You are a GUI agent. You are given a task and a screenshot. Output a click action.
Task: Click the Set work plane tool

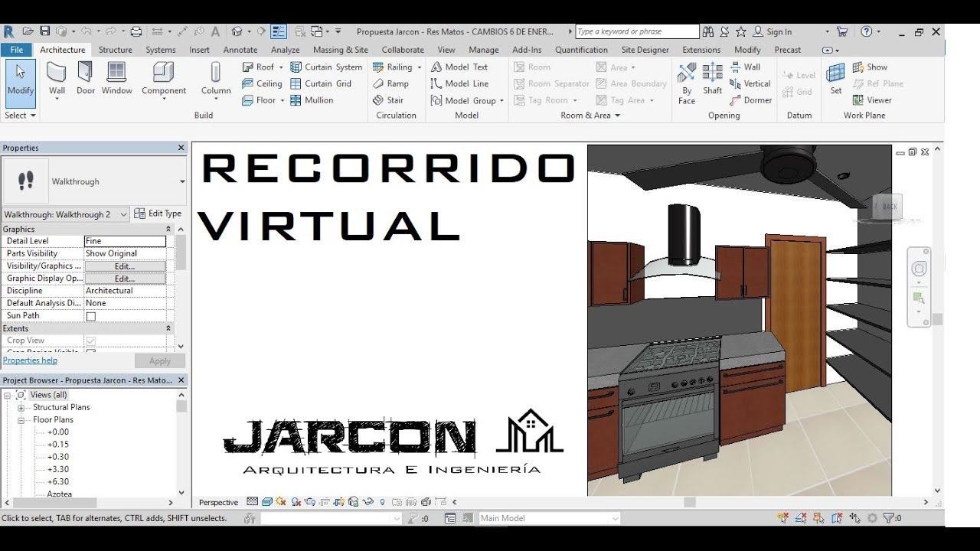click(x=836, y=79)
